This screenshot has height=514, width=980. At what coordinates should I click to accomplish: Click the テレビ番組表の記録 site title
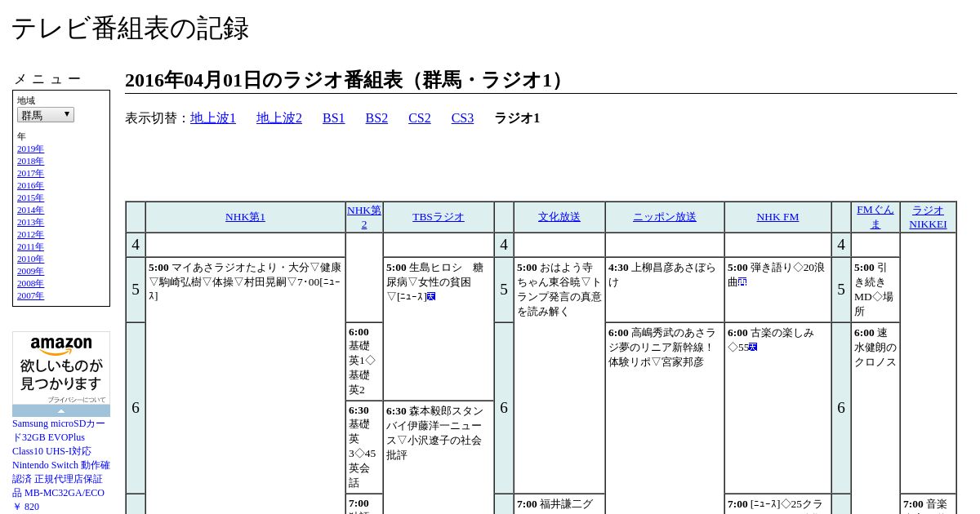coord(130,29)
